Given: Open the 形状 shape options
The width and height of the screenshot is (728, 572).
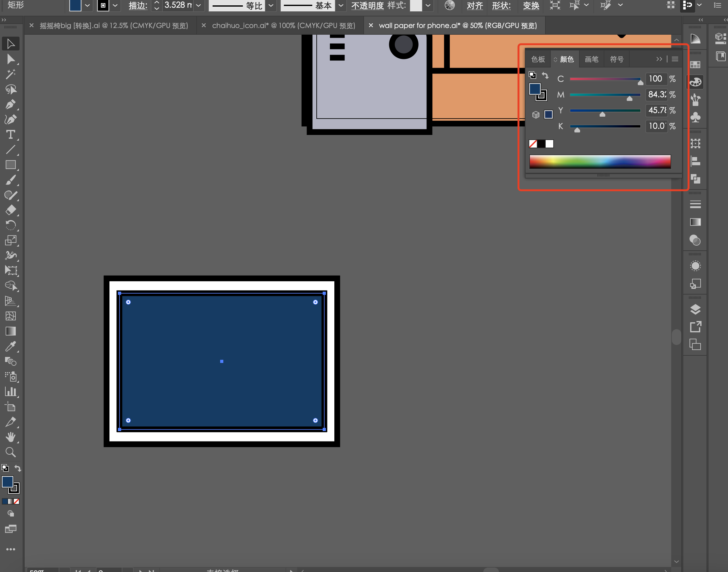Looking at the screenshot, I should pyautogui.click(x=501, y=6).
